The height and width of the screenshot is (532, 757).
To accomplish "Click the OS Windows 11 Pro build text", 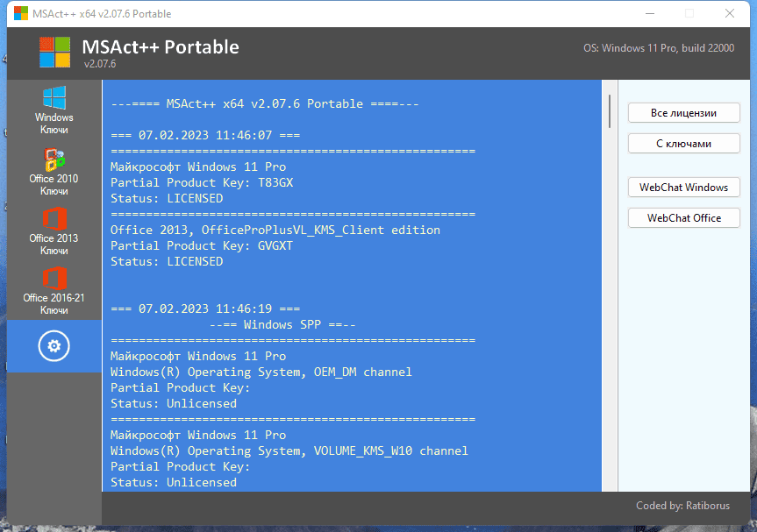I will 659,49.
